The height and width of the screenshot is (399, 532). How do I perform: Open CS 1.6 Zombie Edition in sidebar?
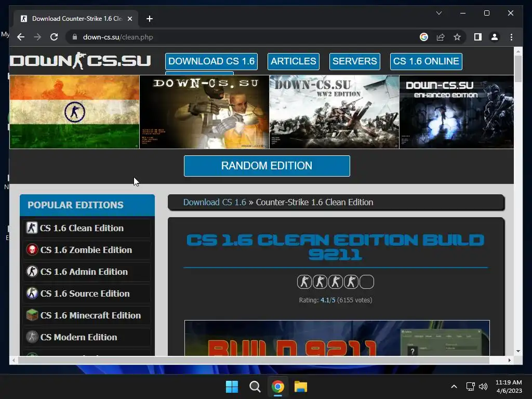click(87, 250)
